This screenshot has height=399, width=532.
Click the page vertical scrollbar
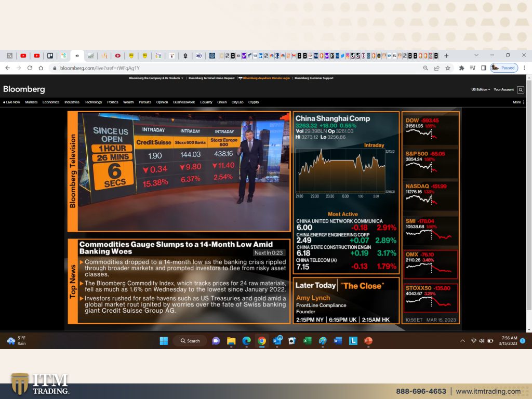529,204
